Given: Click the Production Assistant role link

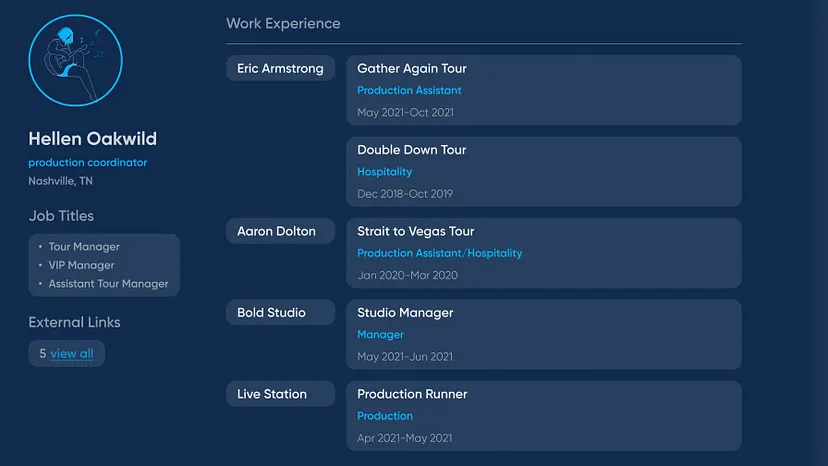Looking at the screenshot, I should [409, 91].
